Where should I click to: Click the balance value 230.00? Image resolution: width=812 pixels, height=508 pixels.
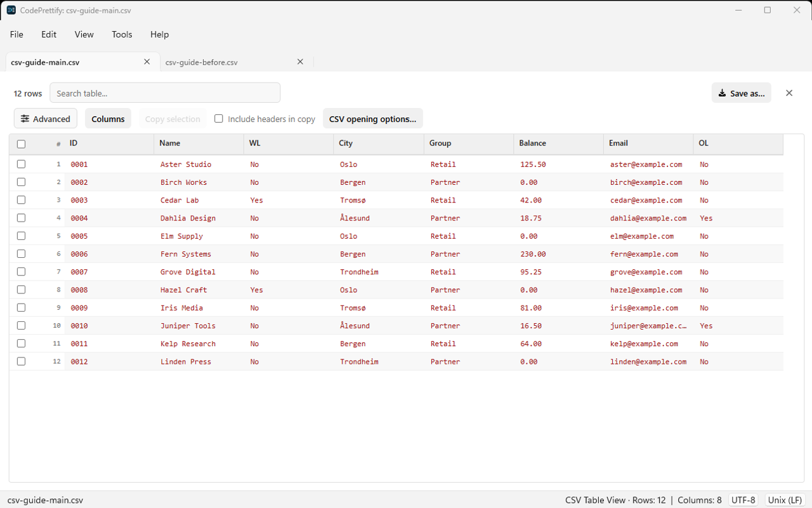(533, 254)
